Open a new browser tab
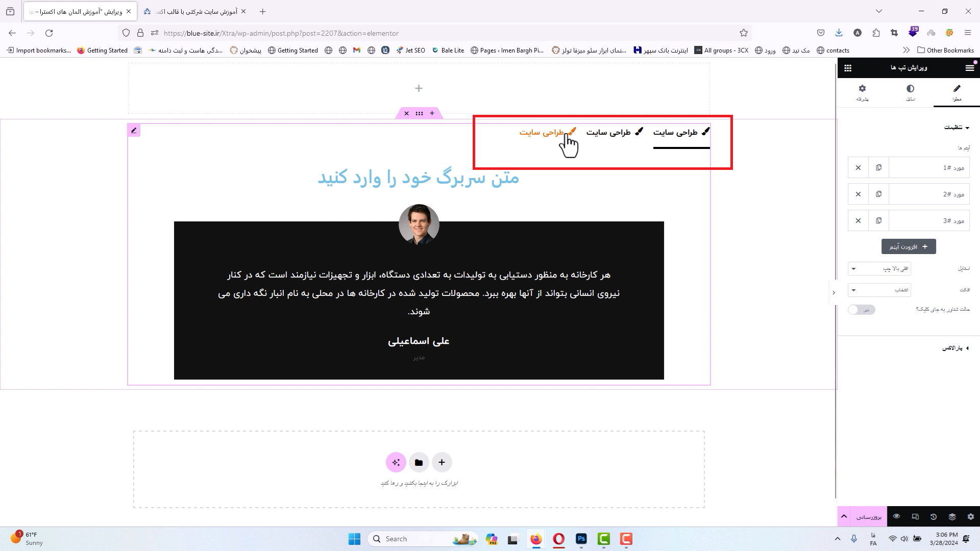 point(262,11)
